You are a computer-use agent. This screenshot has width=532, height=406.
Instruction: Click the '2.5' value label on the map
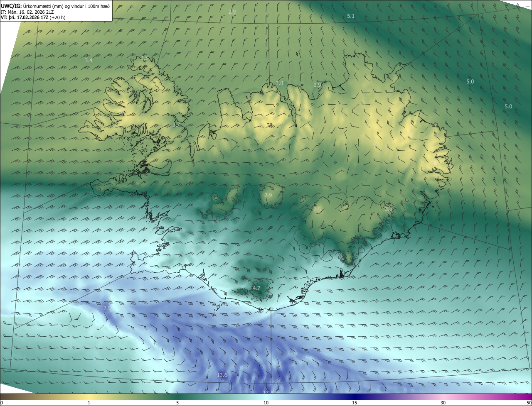click(x=317, y=210)
